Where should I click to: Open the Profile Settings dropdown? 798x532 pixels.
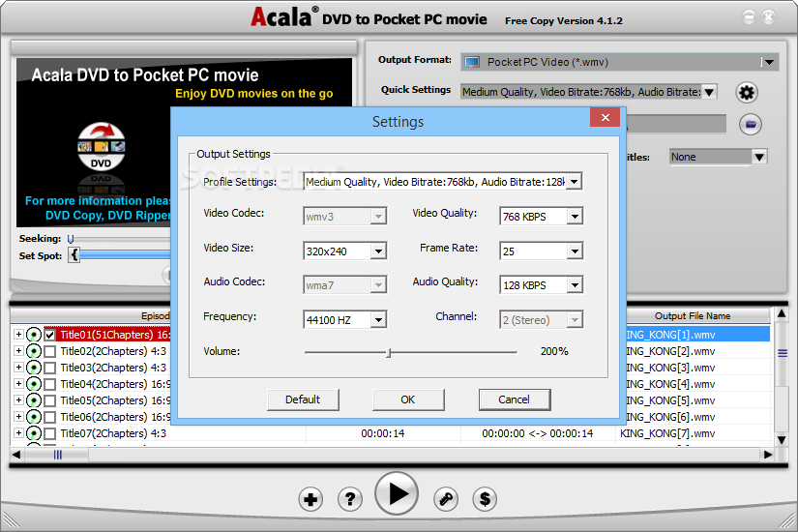coord(574,182)
